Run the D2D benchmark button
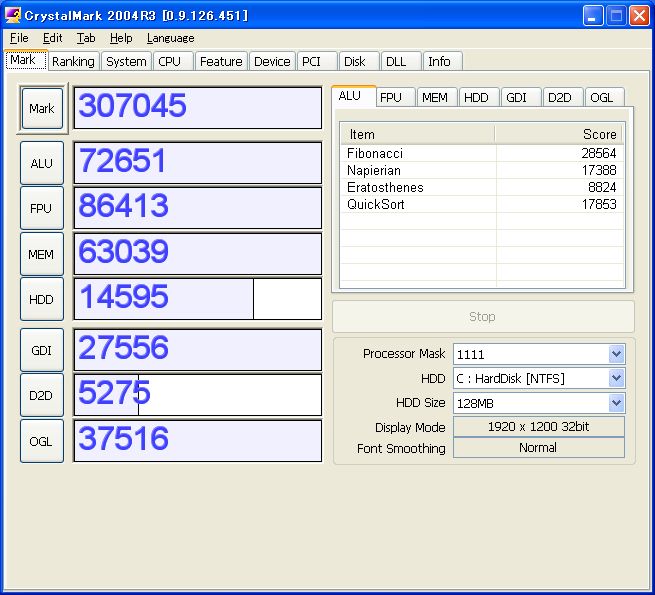The height and width of the screenshot is (595, 655). [42, 395]
